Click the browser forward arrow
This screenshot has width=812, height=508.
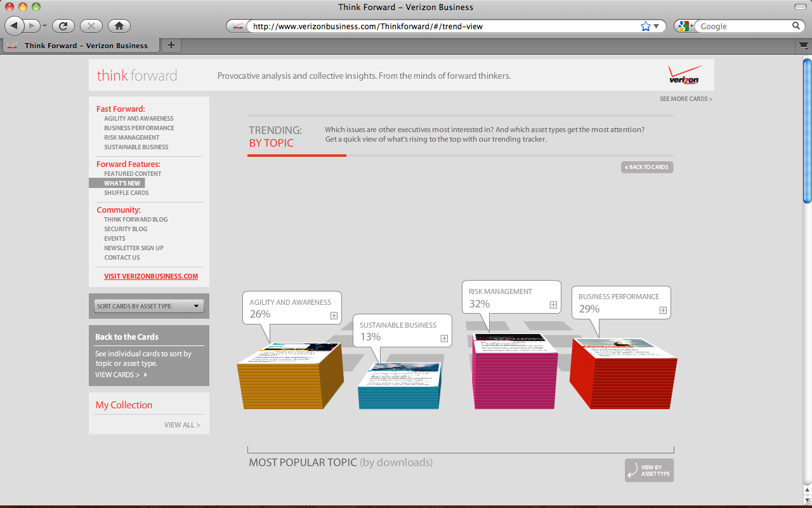(32, 26)
